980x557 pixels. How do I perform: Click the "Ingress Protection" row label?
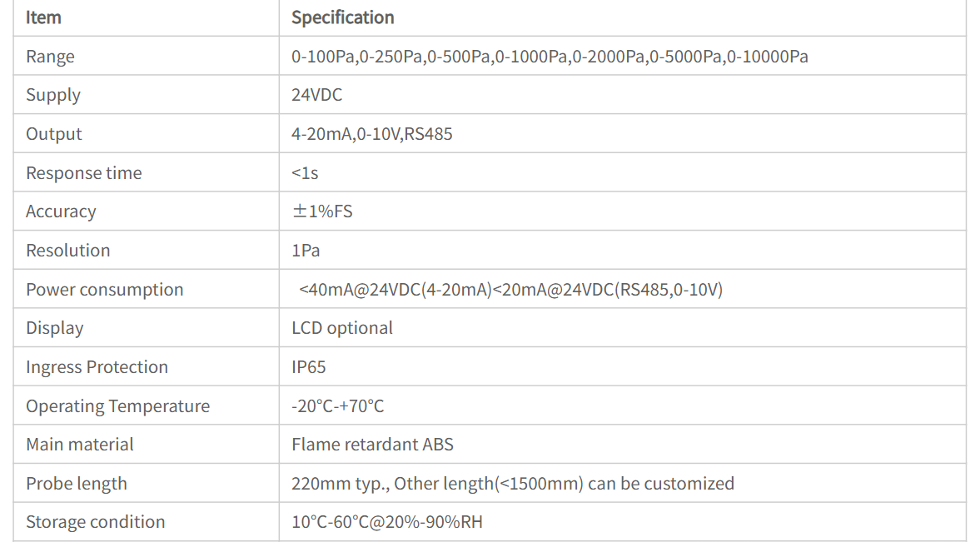(97, 367)
